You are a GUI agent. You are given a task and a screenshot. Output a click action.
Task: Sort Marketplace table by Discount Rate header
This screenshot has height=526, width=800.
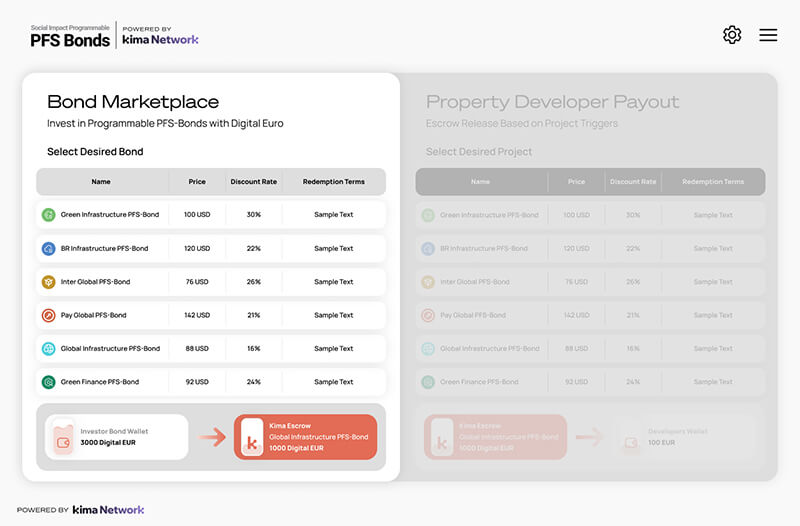(254, 182)
